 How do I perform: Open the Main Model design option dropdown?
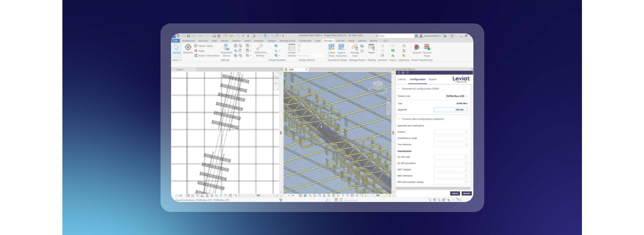(x=311, y=56)
